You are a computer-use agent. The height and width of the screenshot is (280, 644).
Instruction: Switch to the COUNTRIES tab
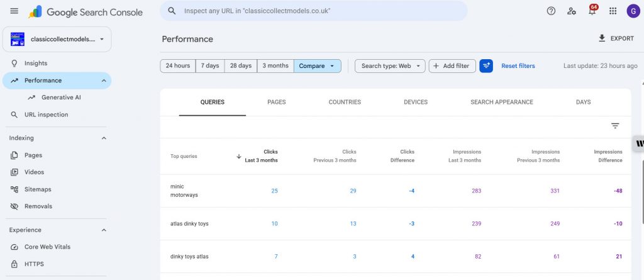point(345,102)
